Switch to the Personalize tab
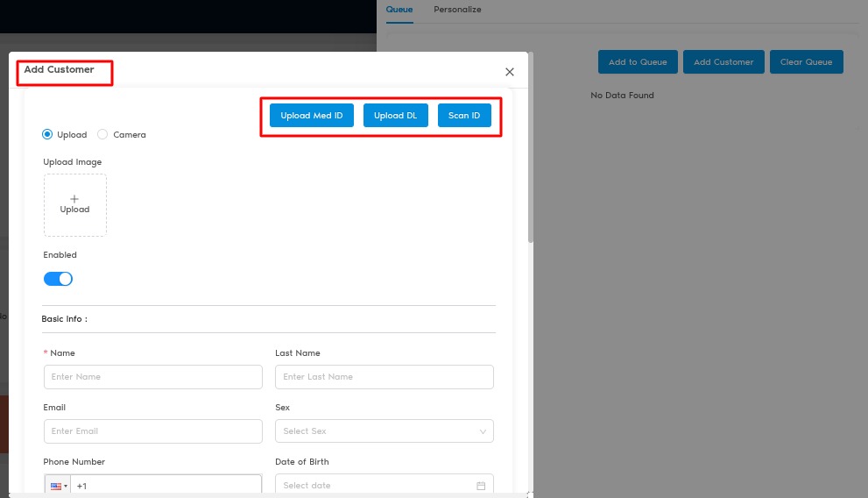This screenshot has height=498, width=868. (x=457, y=10)
